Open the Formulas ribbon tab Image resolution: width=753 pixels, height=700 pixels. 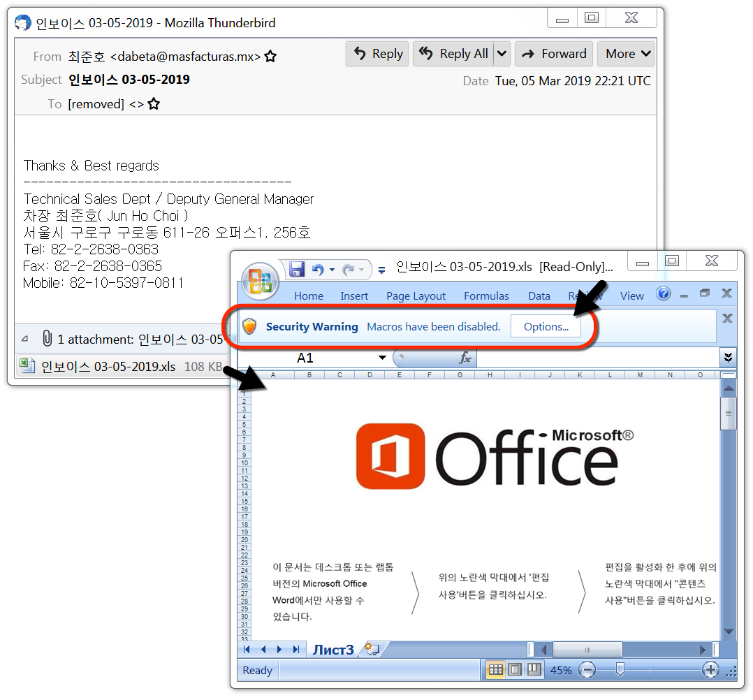pos(486,296)
